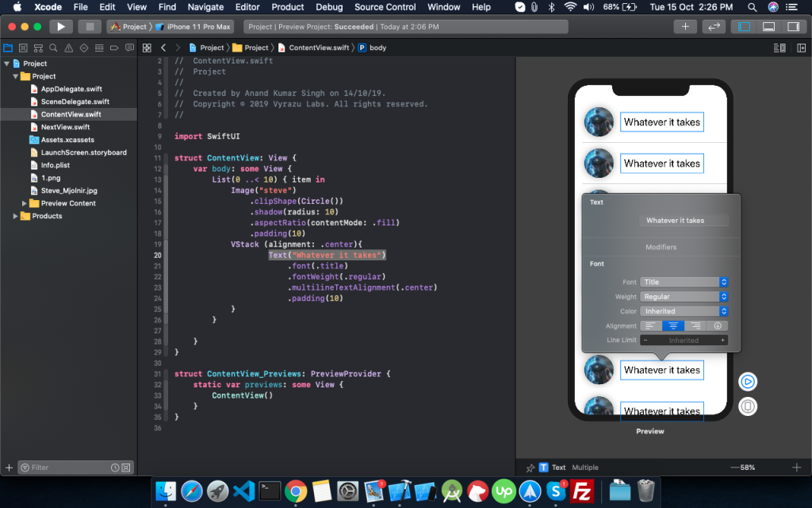This screenshot has height=508, width=812.
Task: Open the Product menu
Action: pos(287,7)
